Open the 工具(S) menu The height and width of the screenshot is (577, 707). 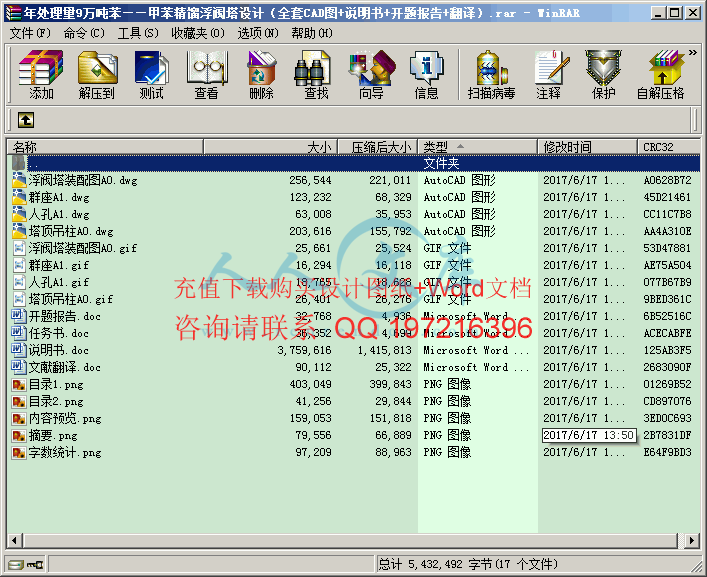pos(138,33)
